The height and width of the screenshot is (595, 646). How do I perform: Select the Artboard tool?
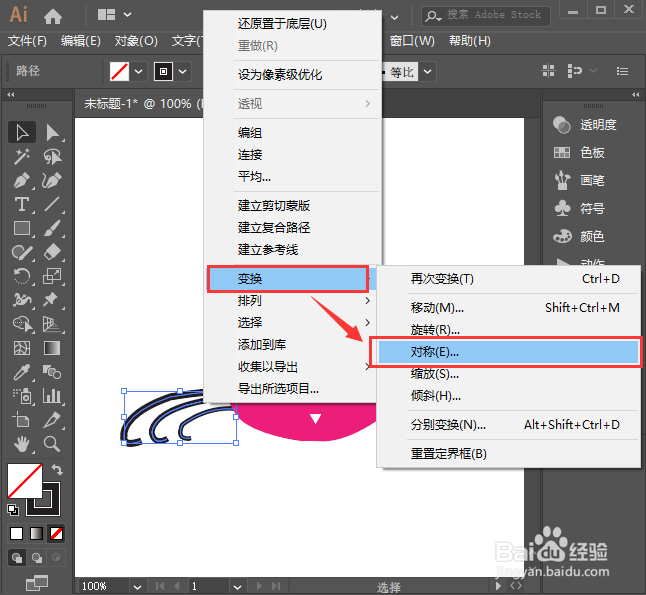(x=22, y=420)
